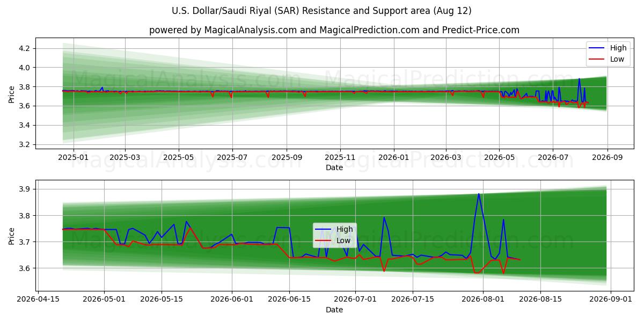Screen dimensions: 644x322
Task: Click the '3.6' price tick on bottom chart
Action: [25, 268]
